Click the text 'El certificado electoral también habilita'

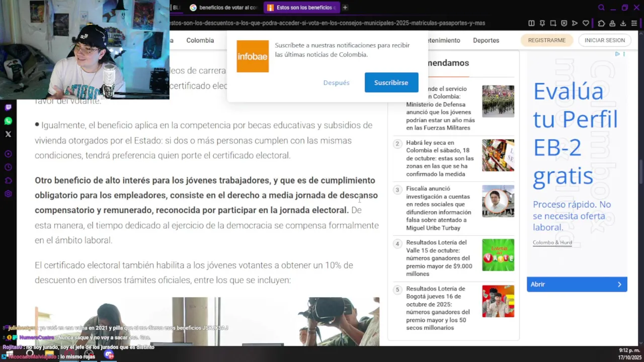point(194,273)
